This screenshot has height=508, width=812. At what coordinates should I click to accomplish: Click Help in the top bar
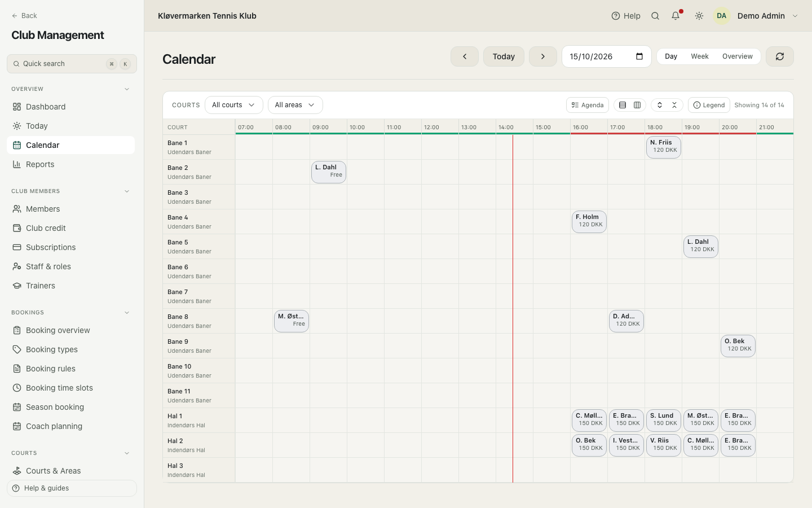pyautogui.click(x=626, y=16)
